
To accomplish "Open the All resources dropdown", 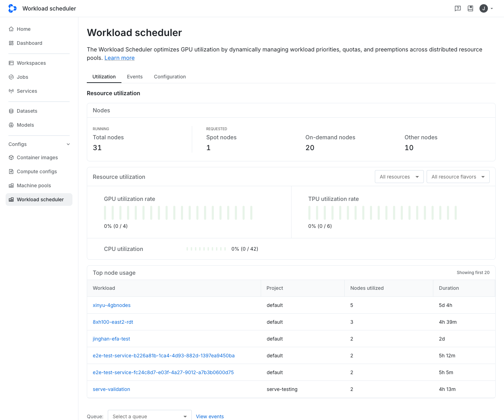I will (x=399, y=177).
